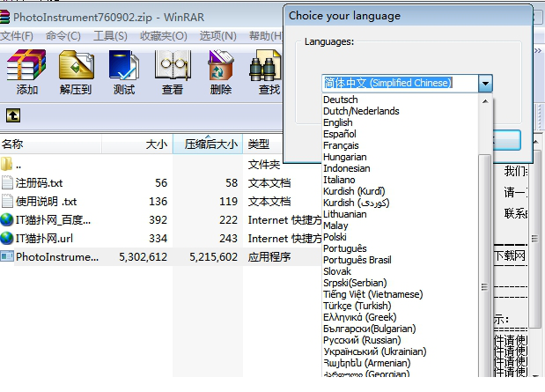Screen dimensions: 545x392
Task: Go up one folder with arrow icon
Action: tap(13, 115)
